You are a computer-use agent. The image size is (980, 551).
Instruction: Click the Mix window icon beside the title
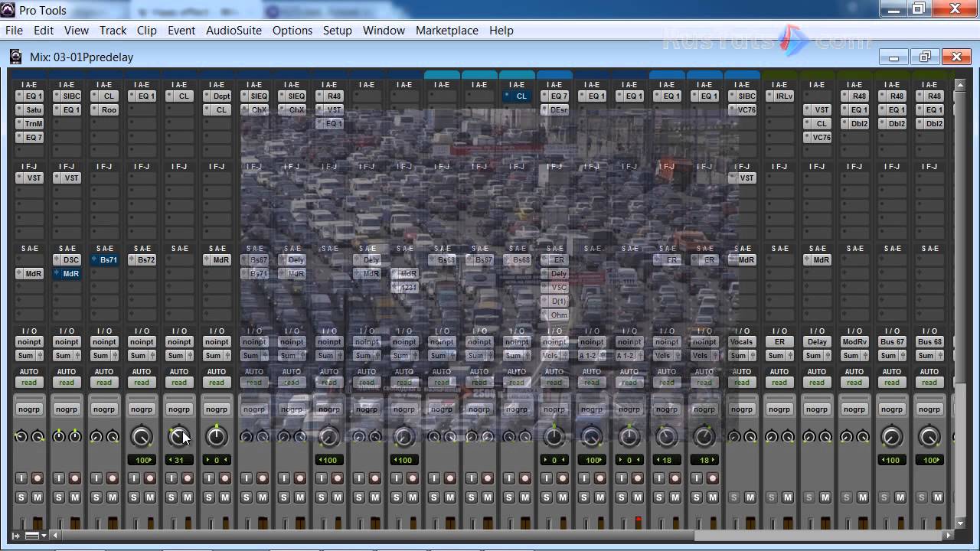[x=16, y=57]
